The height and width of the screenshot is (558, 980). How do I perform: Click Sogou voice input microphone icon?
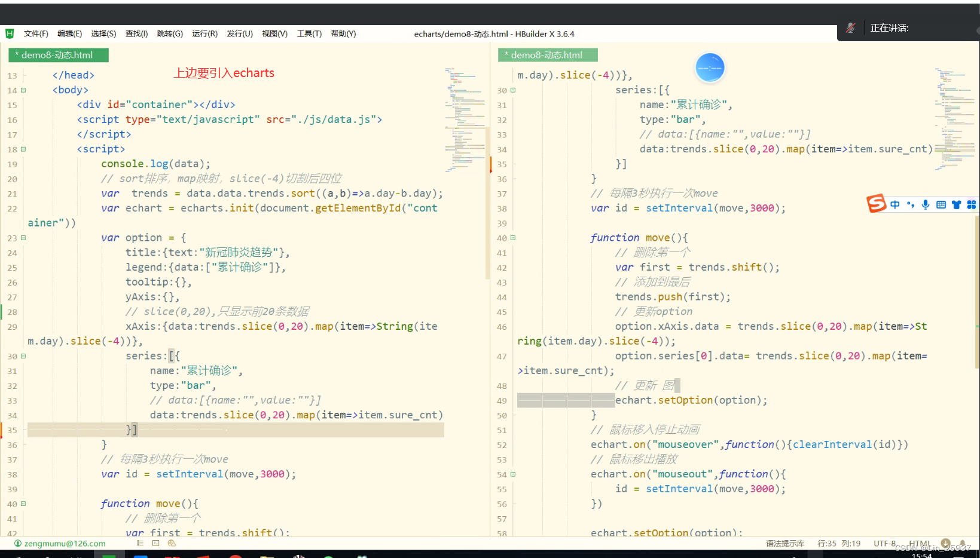(926, 204)
